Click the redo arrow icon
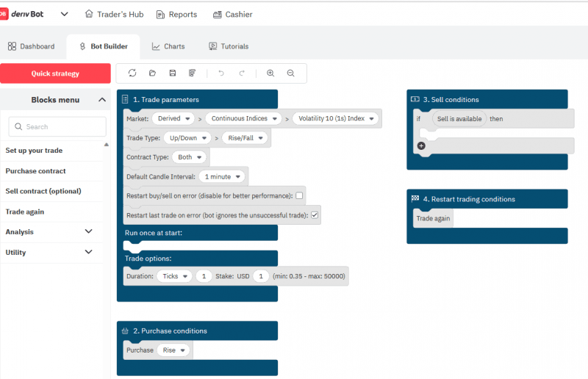Image resolution: width=588 pixels, height=379 pixels. pyautogui.click(x=242, y=73)
